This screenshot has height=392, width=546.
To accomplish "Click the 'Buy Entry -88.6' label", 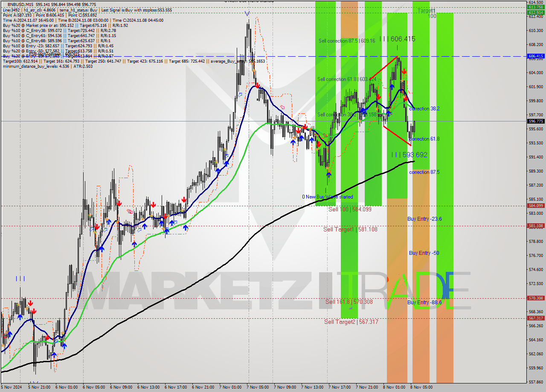I will point(424,302).
